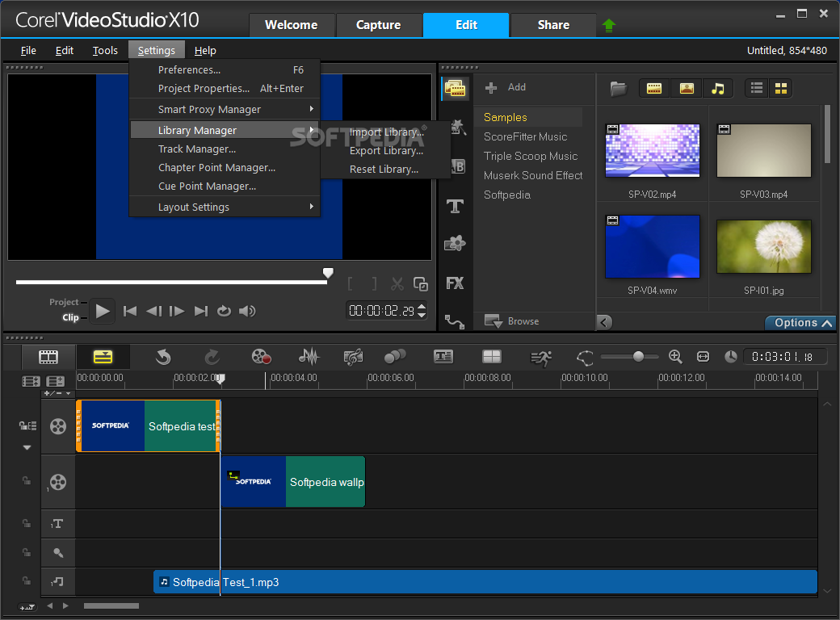
Task: Toggle Repeat playback
Action: pos(224,311)
